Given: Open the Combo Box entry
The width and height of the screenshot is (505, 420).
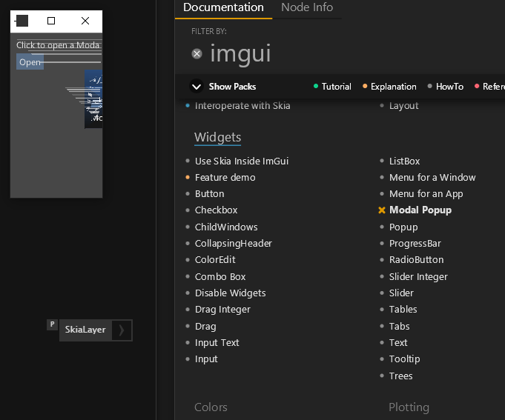Looking at the screenshot, I should [x=220, y=276].
